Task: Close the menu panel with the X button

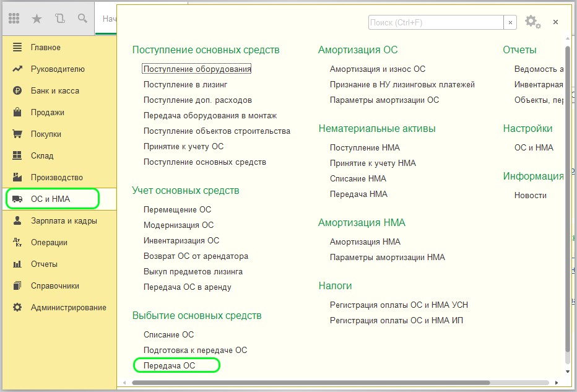Action: coord(555,22)
